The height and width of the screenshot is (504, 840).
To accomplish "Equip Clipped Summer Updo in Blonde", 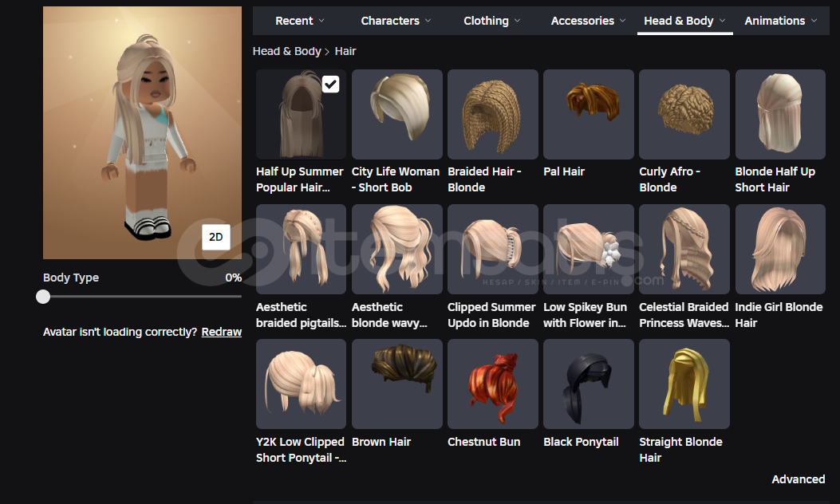I will tap(493, 249).
